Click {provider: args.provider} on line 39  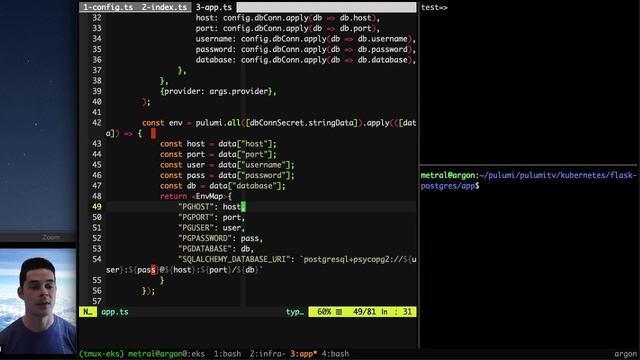point(216,91)
